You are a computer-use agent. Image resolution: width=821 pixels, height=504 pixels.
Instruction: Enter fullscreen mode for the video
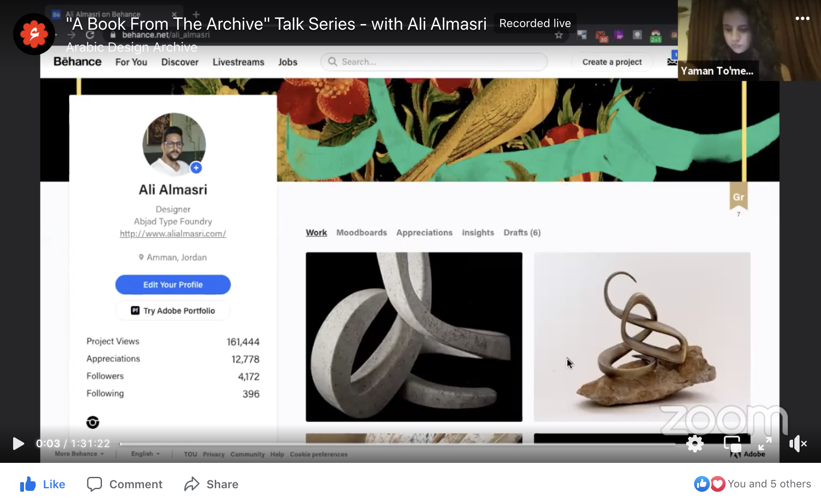[x=765, y=444]
